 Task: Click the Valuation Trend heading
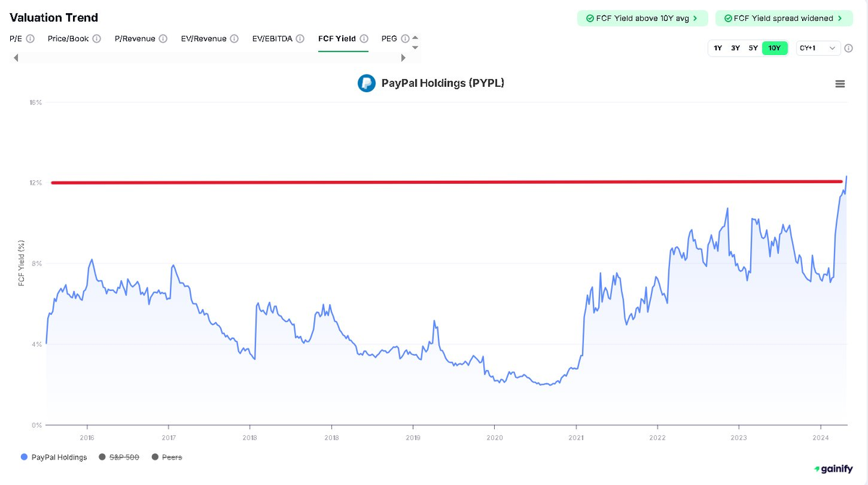54,17
